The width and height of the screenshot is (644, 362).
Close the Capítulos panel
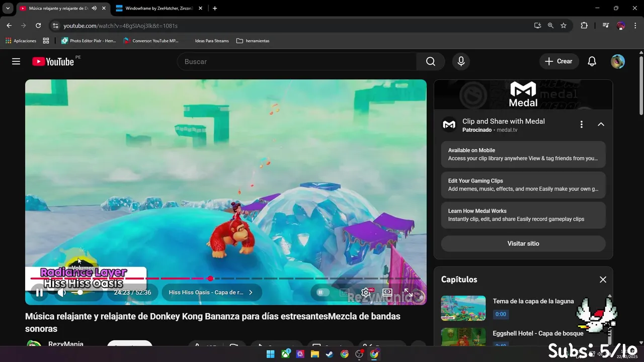click(x=603, y=280)
